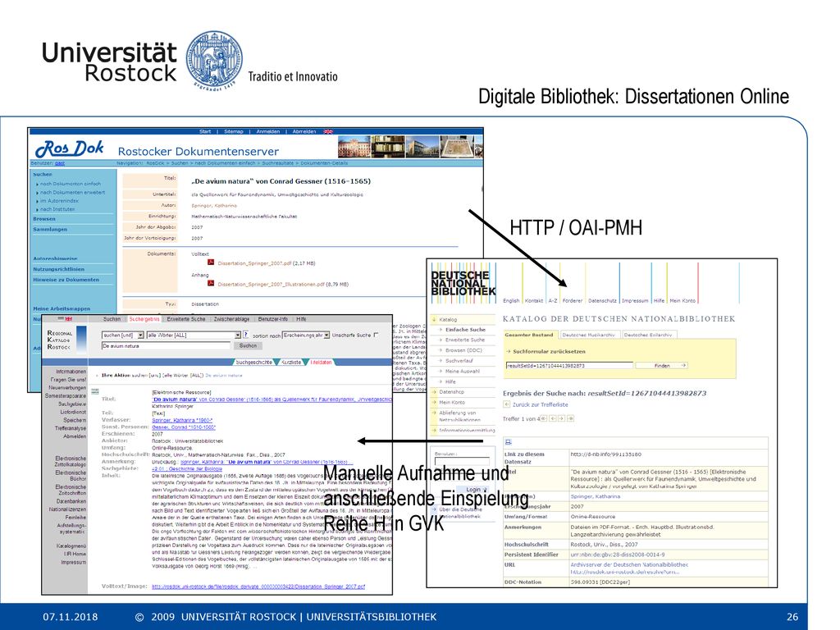Open the Erweiterte Suche tab in regional catalog

tap(186, 319)
